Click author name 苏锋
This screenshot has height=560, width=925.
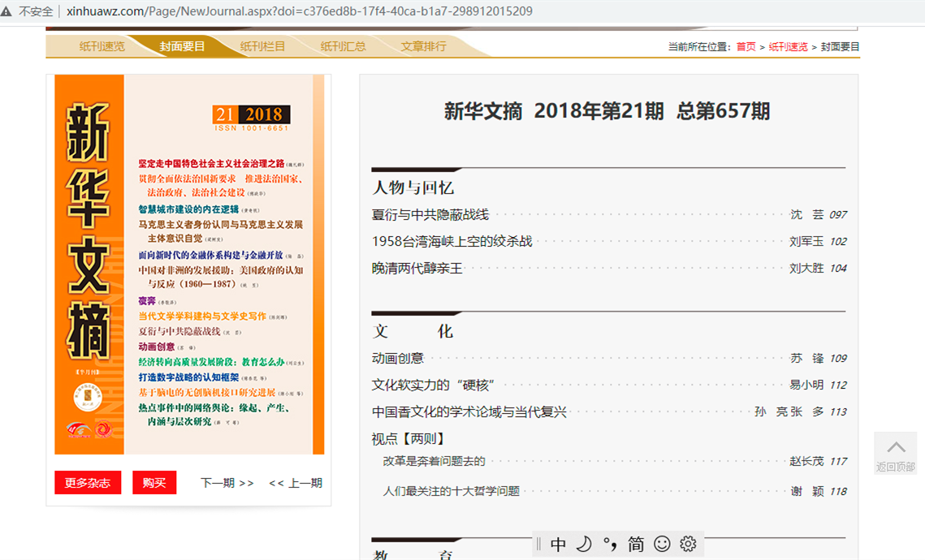point(807,359)
